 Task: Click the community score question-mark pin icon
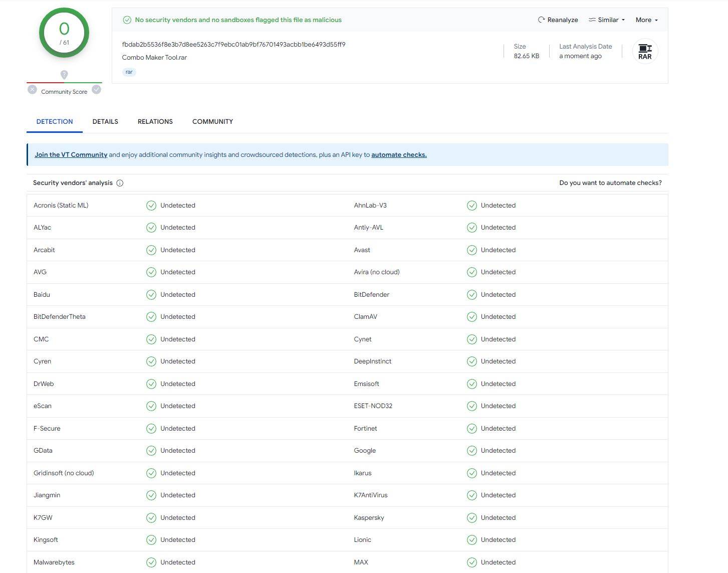tap(64, 75)
